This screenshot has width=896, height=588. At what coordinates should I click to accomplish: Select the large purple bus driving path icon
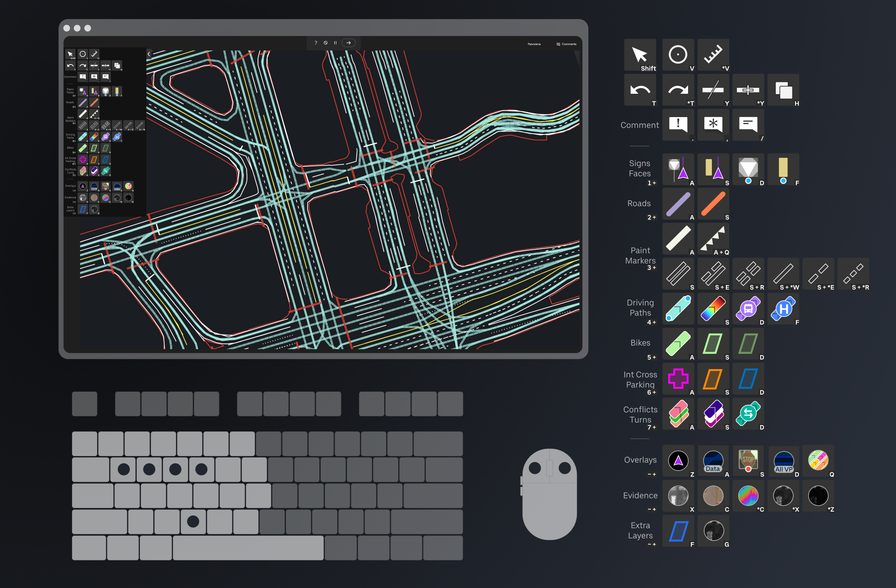click(748, 309)
